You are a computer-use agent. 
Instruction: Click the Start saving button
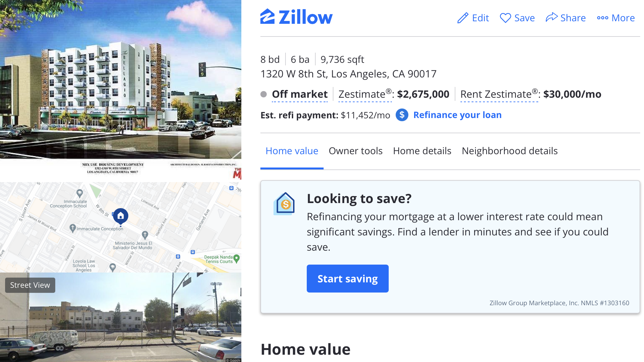coord(347,279)
